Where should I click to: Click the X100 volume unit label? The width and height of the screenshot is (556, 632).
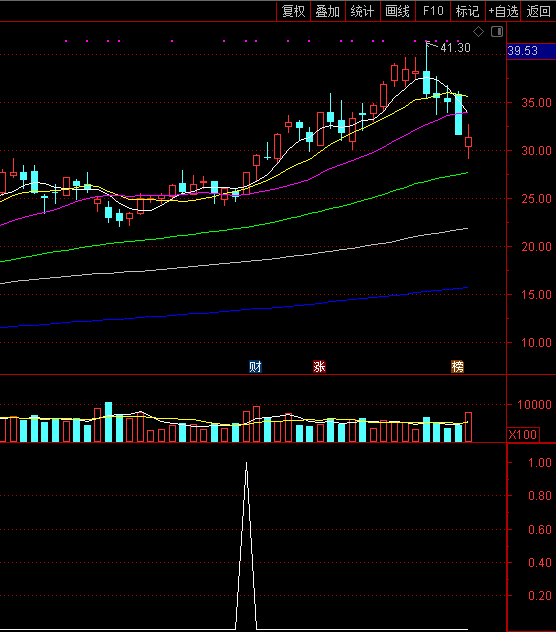(x=523, y=434)
